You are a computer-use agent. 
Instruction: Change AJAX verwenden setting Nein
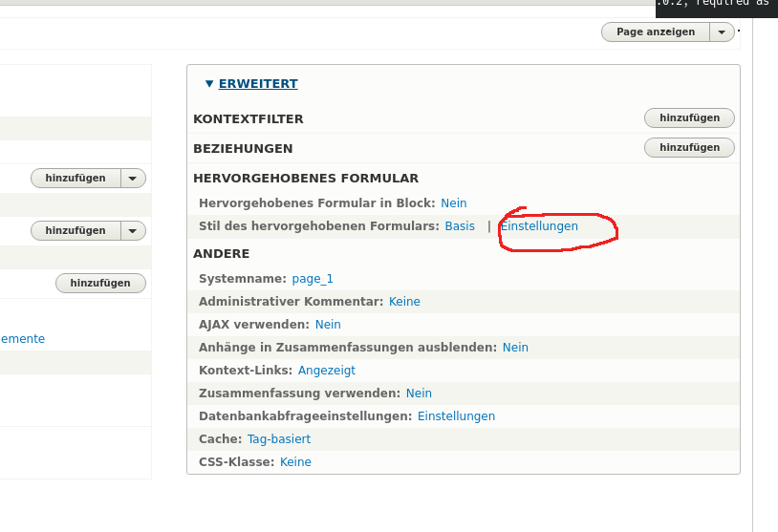point(328,325)
